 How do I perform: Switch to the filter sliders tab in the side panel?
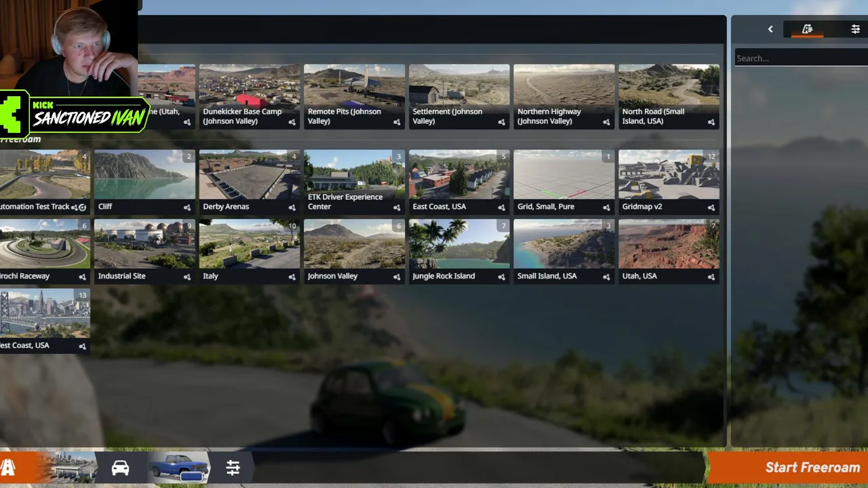855,29
